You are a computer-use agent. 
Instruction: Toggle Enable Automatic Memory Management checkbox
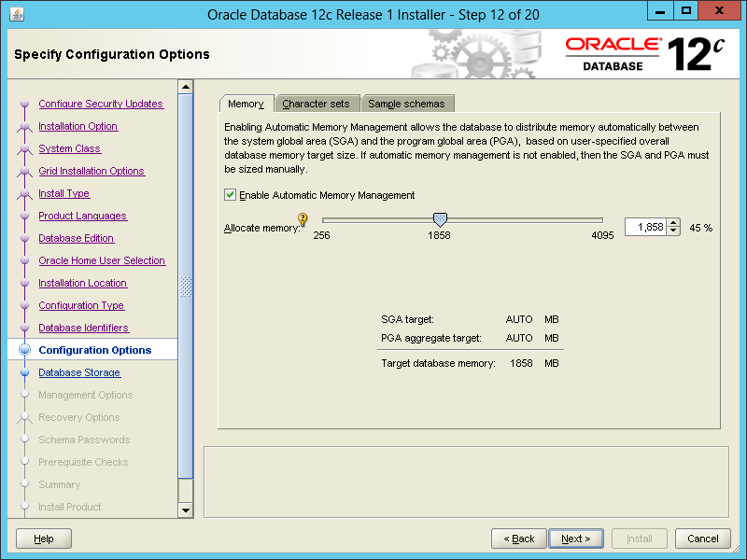230,195
